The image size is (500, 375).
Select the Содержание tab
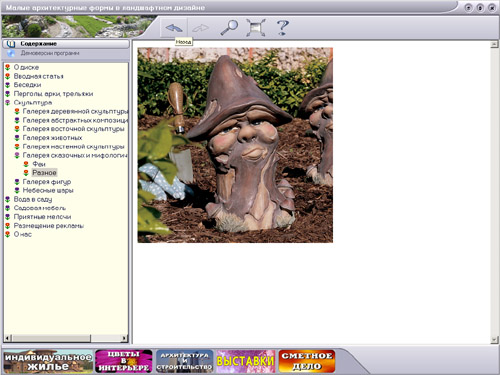(66, 44)
